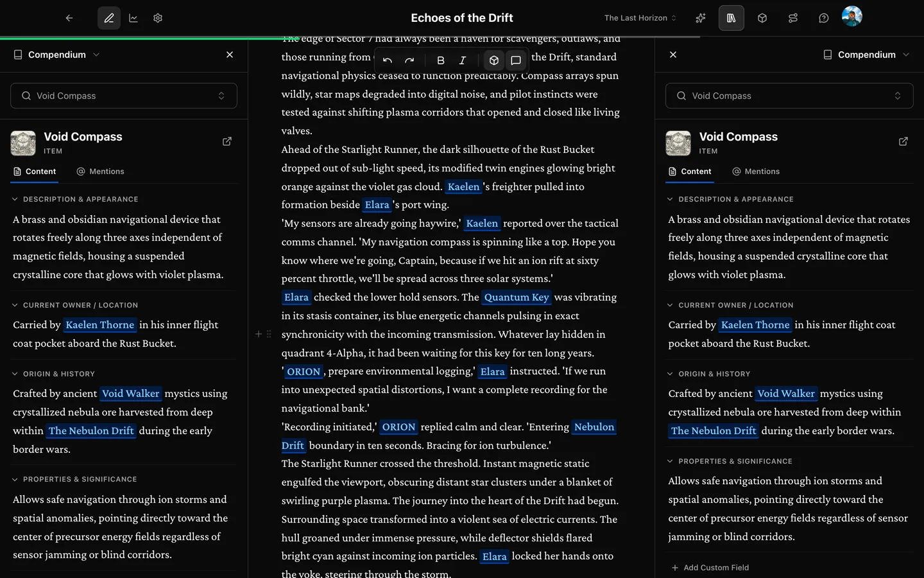Go back using the top-left arrow

69,18
